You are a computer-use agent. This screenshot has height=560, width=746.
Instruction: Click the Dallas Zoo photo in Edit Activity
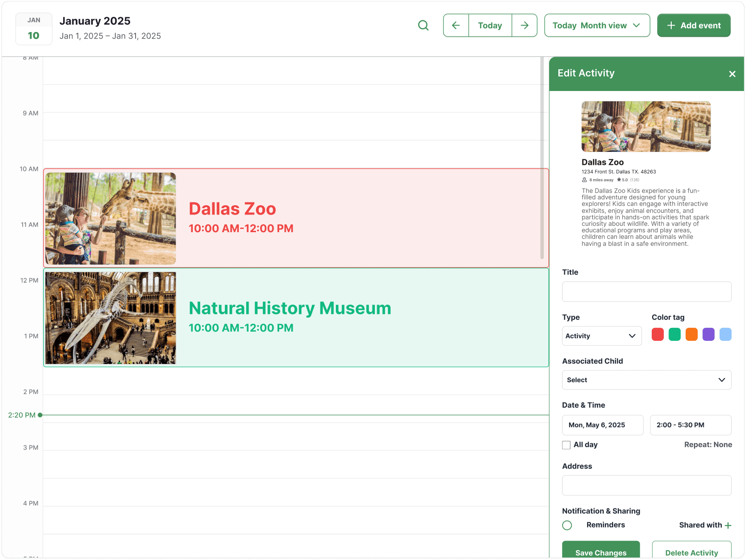(x=646, y=126)
